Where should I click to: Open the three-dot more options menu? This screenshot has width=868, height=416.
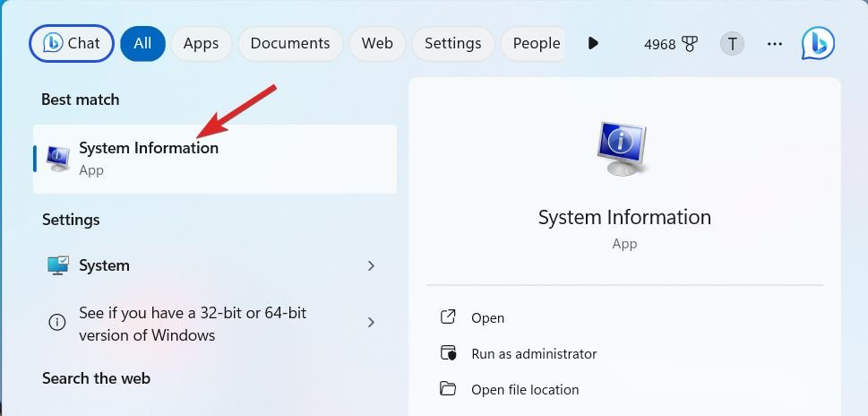pos(775,43)
